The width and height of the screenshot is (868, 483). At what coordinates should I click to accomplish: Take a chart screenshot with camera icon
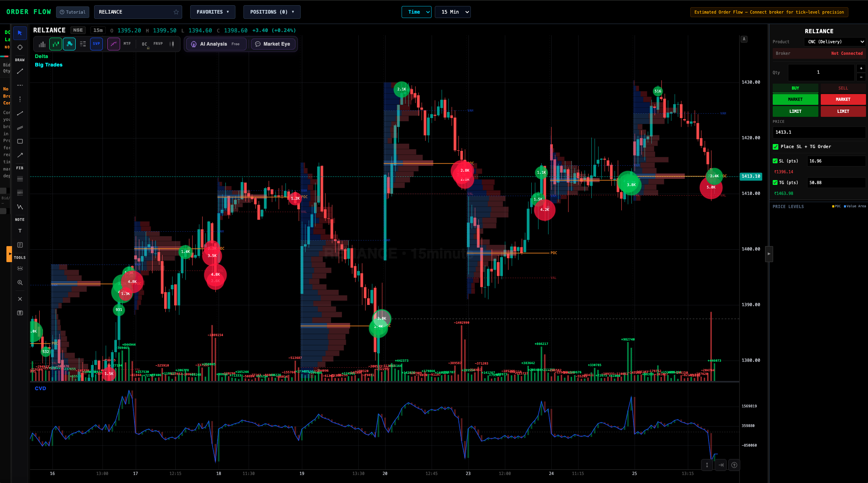pos(20,313)
